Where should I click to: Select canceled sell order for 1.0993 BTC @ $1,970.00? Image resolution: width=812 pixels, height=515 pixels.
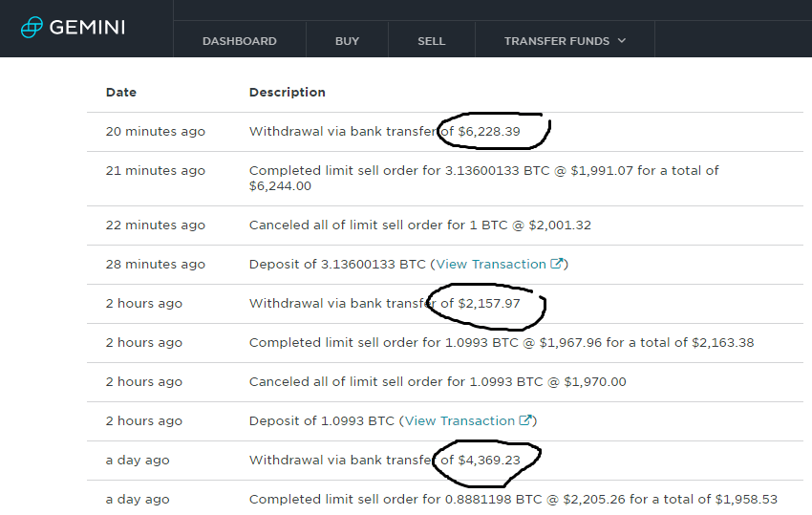pyautogui.click(x=438, y=382)
